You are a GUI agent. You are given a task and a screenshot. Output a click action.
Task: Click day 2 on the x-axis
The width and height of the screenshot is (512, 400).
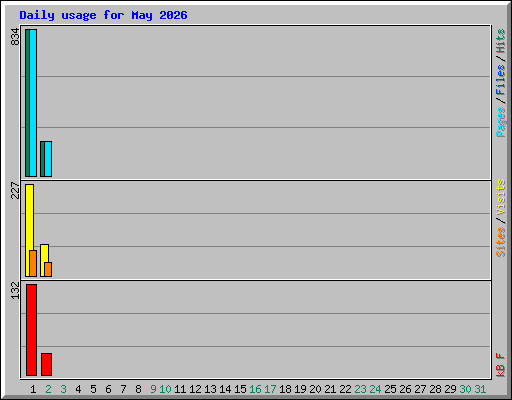pos(48,389)
